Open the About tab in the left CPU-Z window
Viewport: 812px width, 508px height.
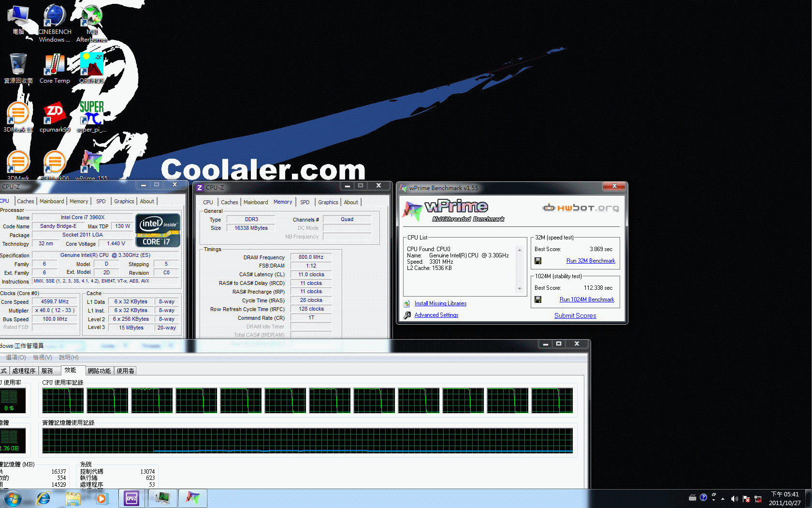[x=147, y=201]
